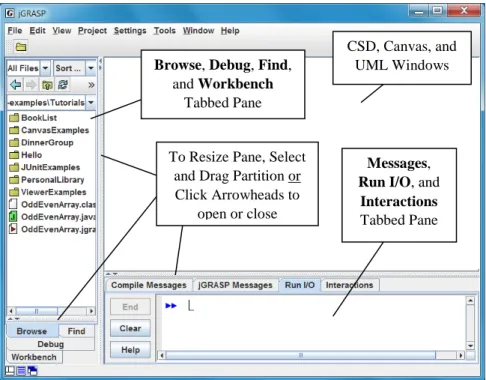This screenshot has height=380, width=486.
Task: Click the file browser horizontal scrollbar thumb
Action: pos(37,311)
